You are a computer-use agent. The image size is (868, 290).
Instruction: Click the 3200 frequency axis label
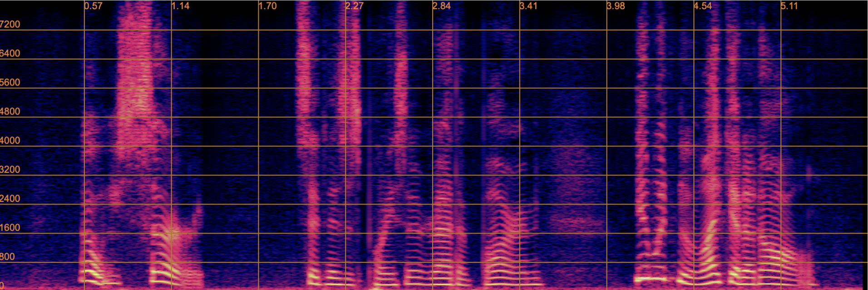click(10, 170)
